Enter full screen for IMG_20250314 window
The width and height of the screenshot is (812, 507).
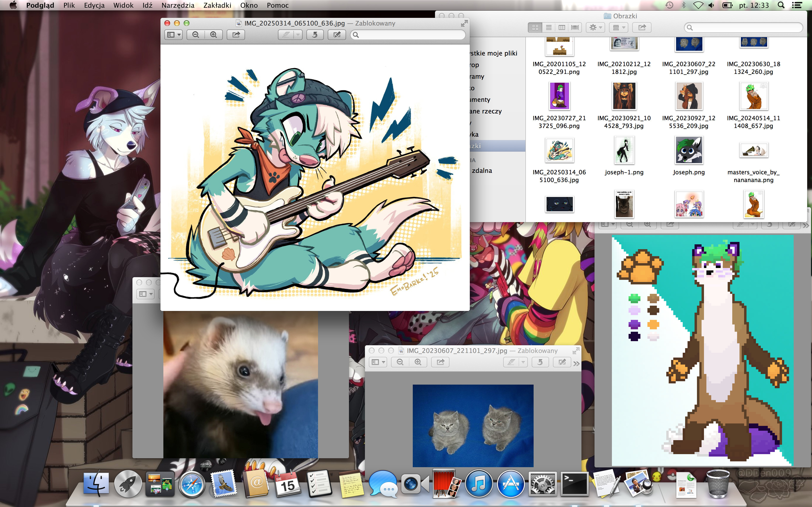pyautogui.click(x=464, y=23)
